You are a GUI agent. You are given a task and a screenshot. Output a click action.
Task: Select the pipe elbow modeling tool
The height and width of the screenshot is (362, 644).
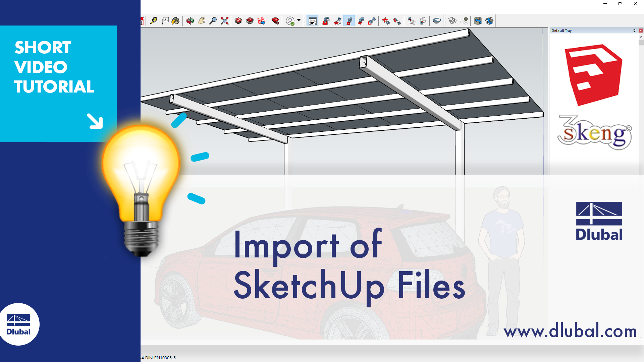326,21
